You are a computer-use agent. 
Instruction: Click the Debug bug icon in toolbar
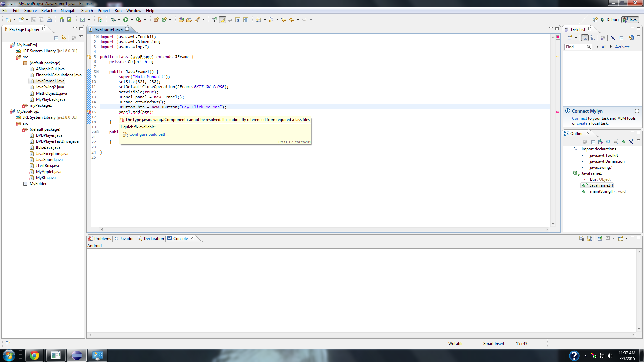pos(113,20)
